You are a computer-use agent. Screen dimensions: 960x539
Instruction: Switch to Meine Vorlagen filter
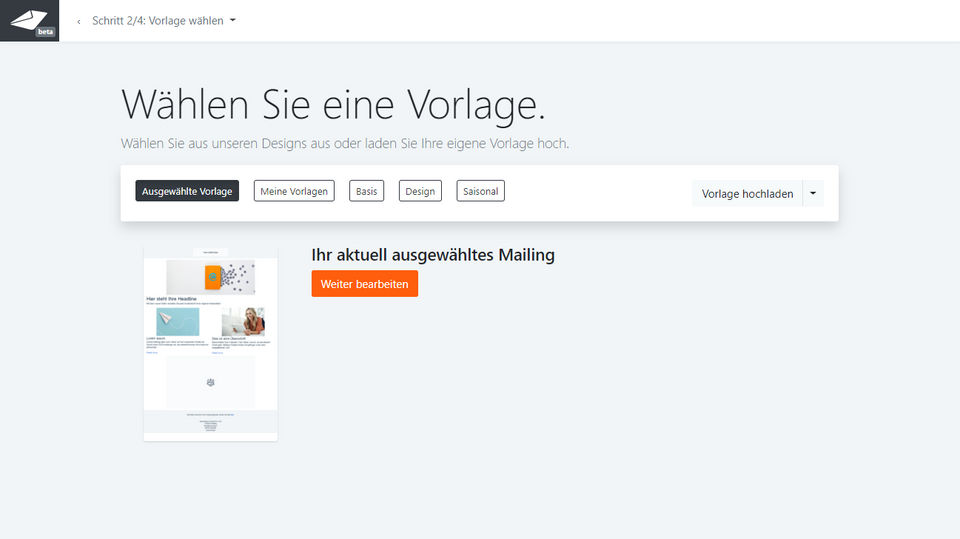[x=294, y=191]
